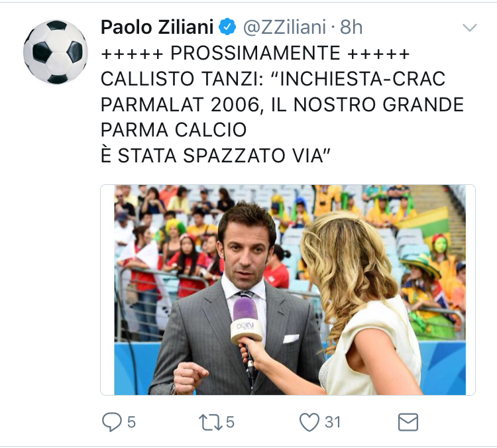
Task: Share the tweet via the envelope icon
Action: [x=408, y=422]
